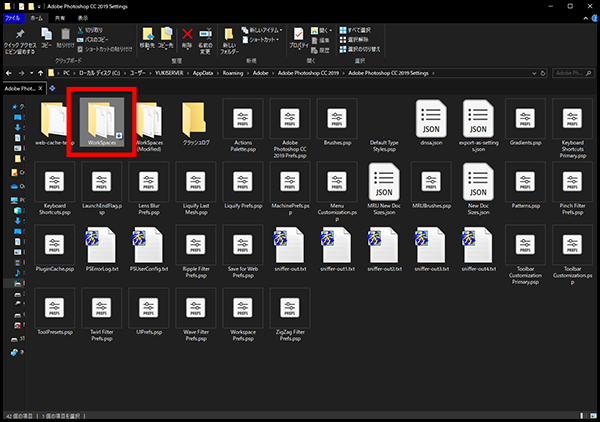600x422 pixels.
Task: Switch to the 表示 ribbon tab
Action: [x=82, y=18]
